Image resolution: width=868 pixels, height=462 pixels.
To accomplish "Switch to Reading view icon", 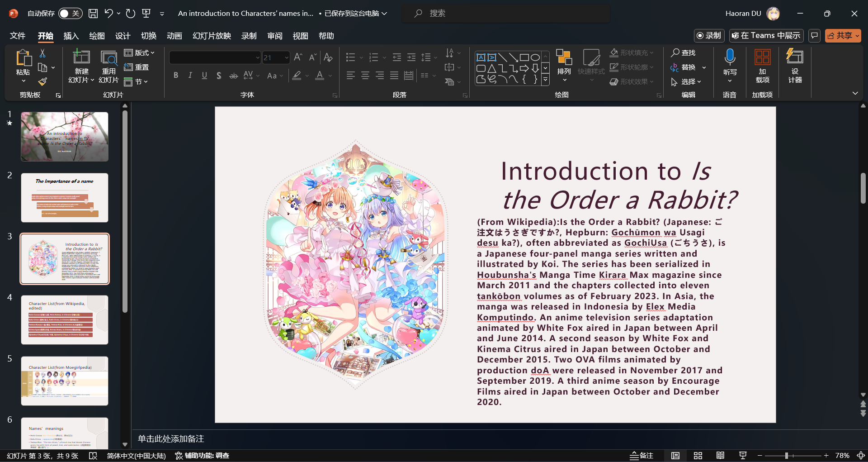I will pyautogui.click(x=720, y=456).
